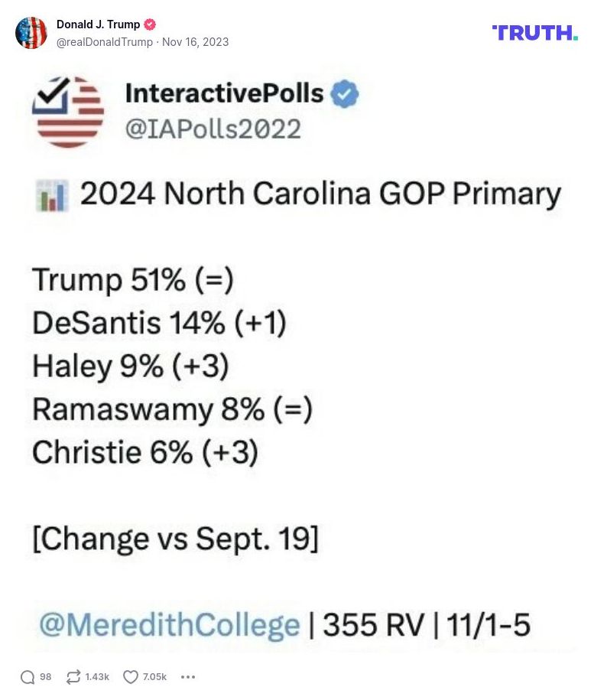Click the InteractivePolls American flag avatar
The image size is (594, 700).
click(x=68, y=111)
